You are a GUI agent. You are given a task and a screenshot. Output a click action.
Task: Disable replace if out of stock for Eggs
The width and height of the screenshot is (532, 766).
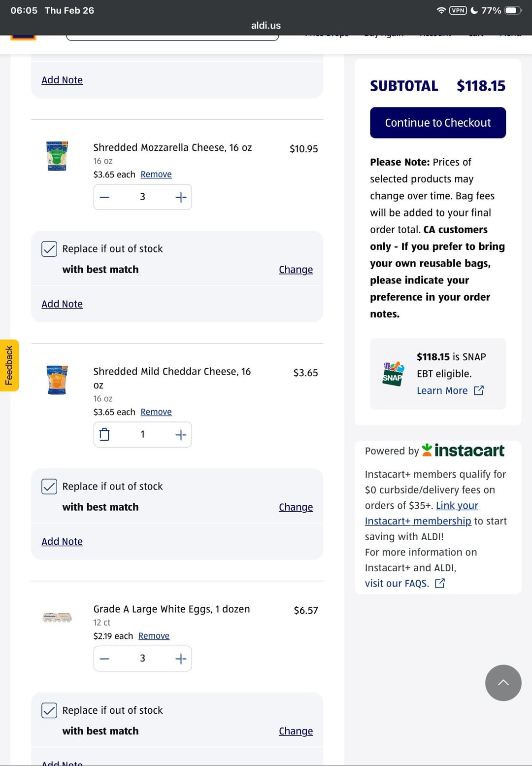click(x=49, y=710)
